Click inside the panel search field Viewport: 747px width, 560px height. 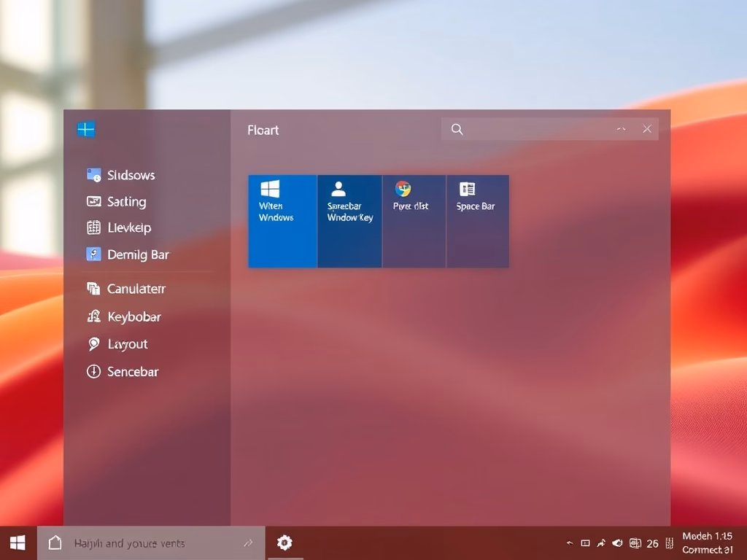coord(550,129)
